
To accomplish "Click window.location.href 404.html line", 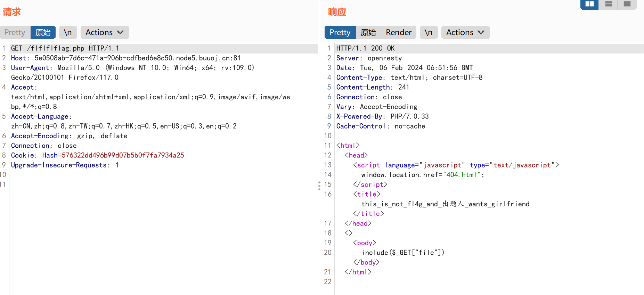I will pyautogui.click(x=423, y=175).
